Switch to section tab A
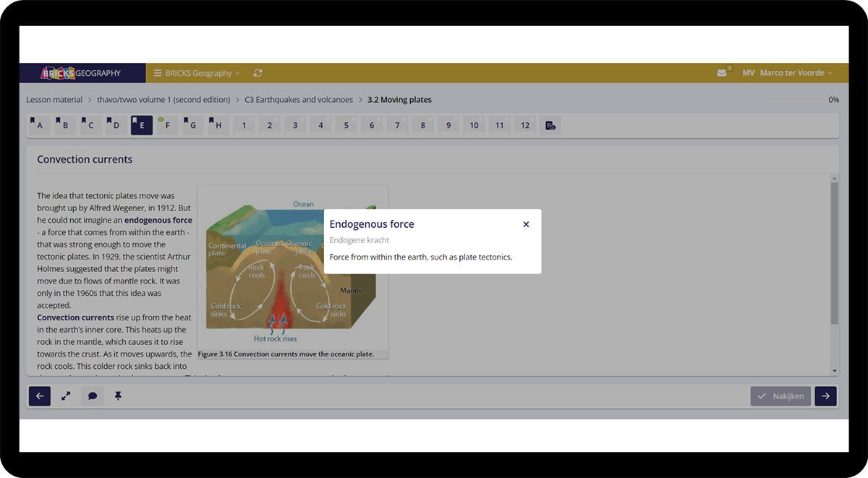Screen dimensions: 868x478 tap(39, 125)
